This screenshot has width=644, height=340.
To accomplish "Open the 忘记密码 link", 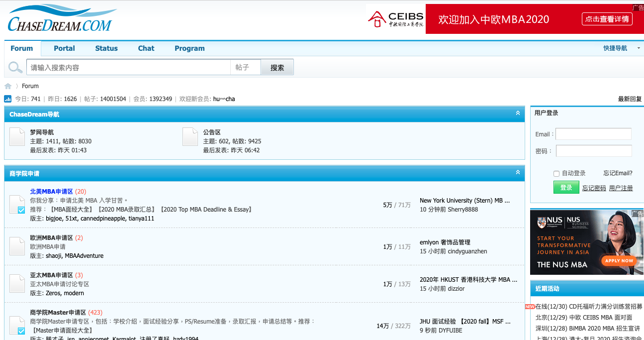I will (594, 188).
